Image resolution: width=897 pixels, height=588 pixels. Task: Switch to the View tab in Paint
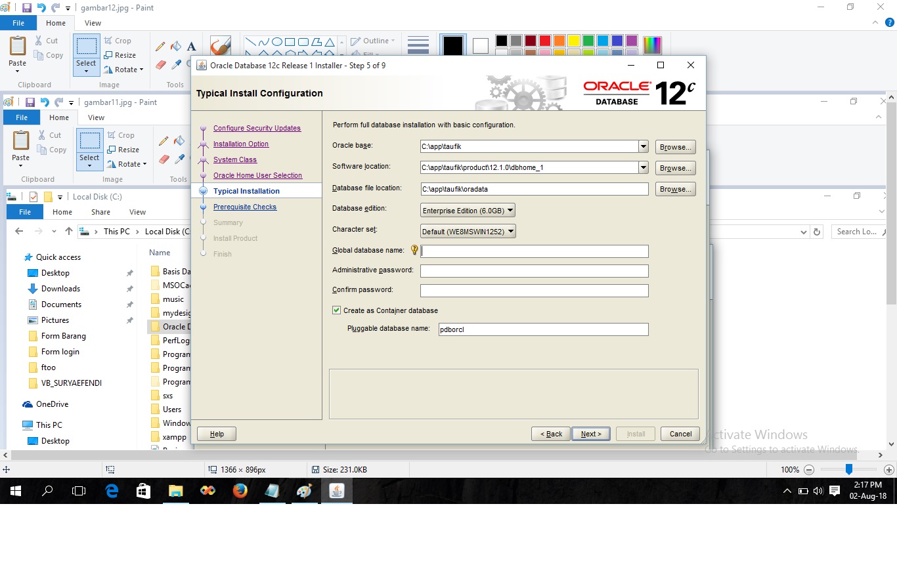click(x=93, y=22)
